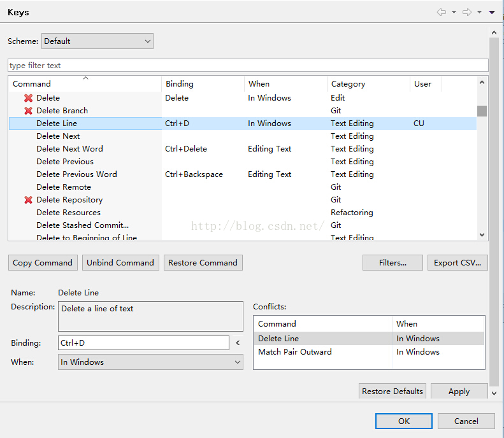Open the Scheme dropdown
Viewport: 504px width, 438px height.
coord(97,41)
